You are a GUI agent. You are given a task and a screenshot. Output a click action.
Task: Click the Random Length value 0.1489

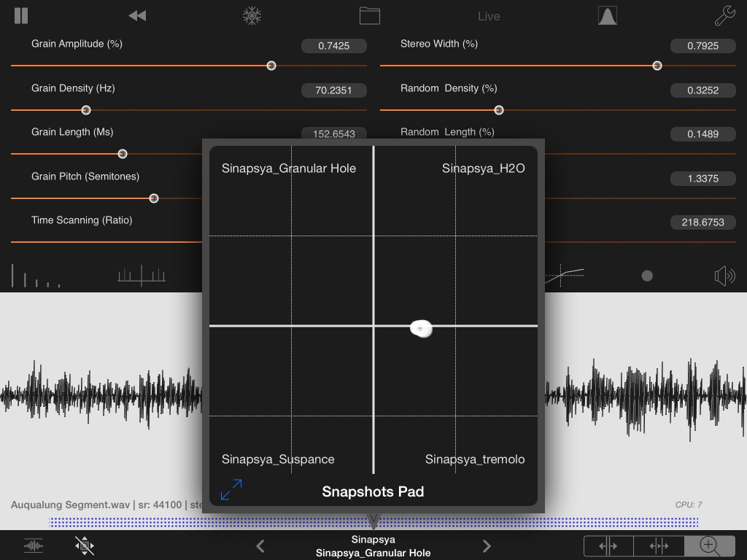[703, 134]
